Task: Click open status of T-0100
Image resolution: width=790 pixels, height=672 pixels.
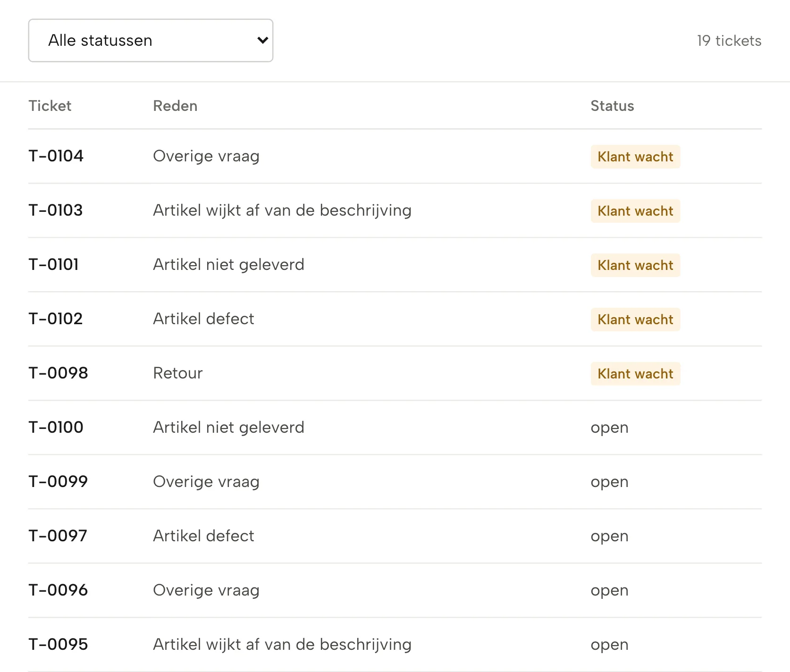Action: 609,428
